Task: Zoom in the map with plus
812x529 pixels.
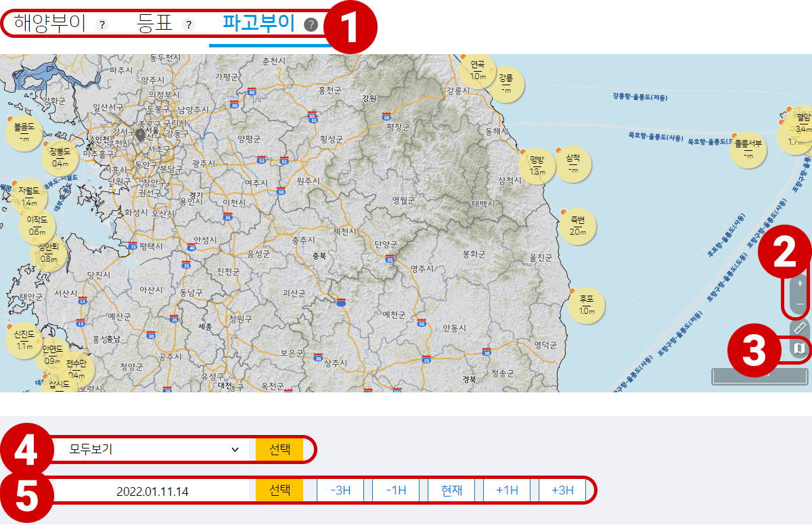Action: point(800,283)
